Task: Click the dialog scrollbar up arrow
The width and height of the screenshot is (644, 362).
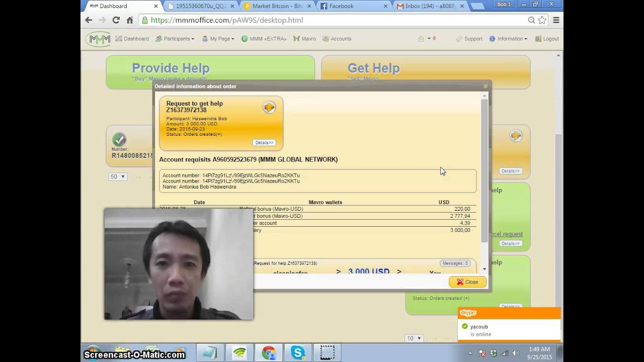Action: [485, 96]
